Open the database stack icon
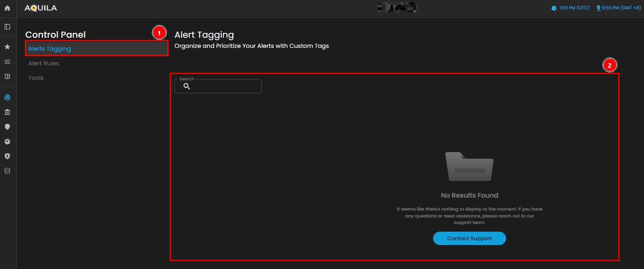This screenshot has width=644, height=269. click(7, 171)
